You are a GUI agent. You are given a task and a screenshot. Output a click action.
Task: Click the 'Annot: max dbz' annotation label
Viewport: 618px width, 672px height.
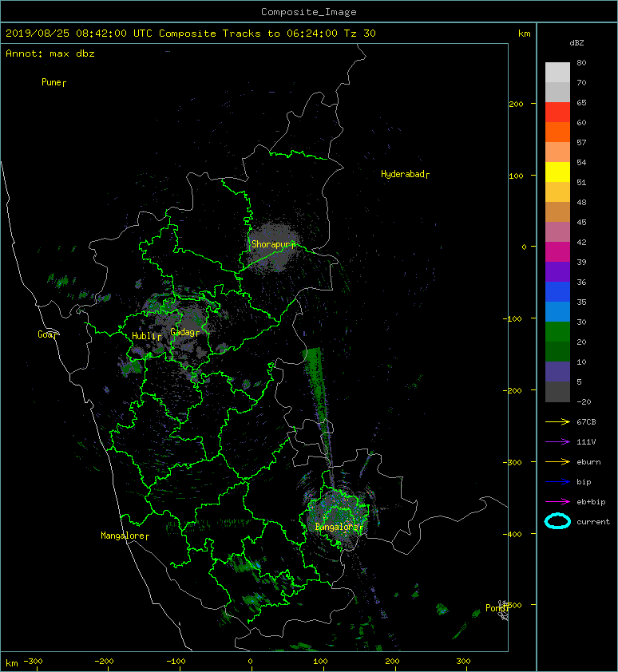(50, 53)
